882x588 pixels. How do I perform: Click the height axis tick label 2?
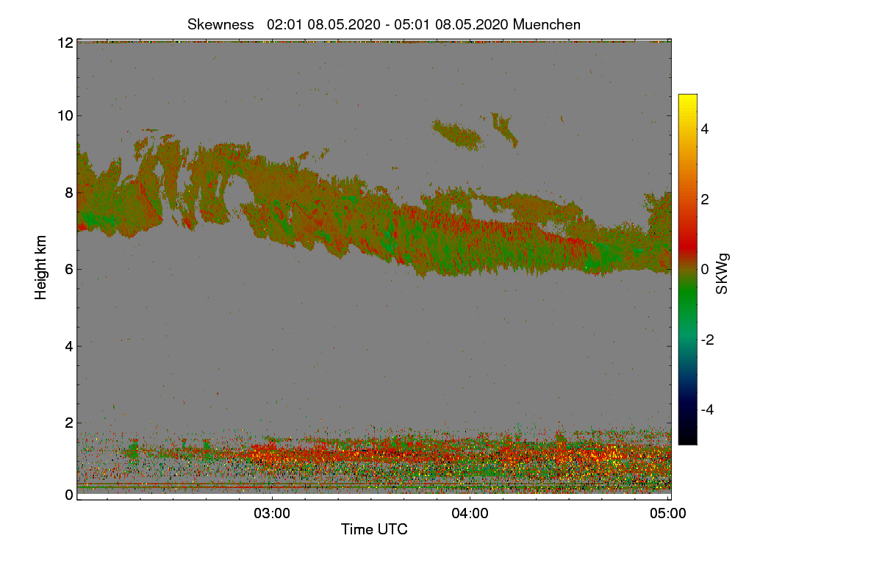[x=69, y=423]
